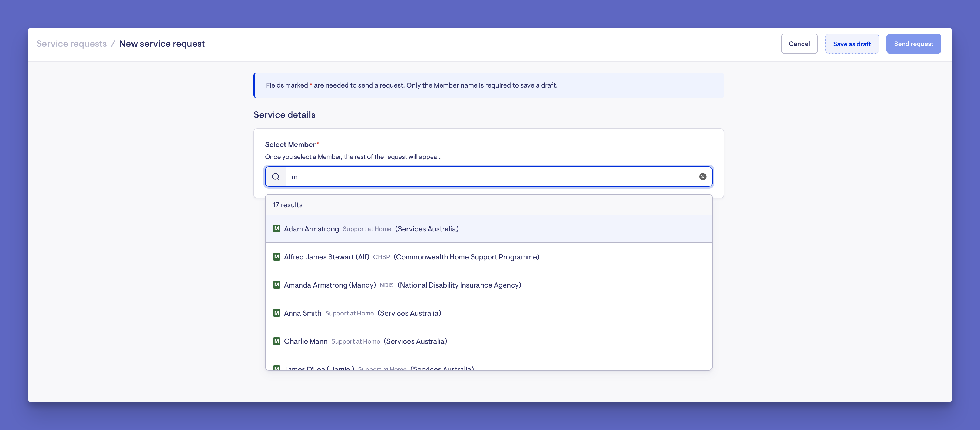The height and width of the screenshot is (430, 980).
Task: Save request as draft
Action: (x=852, y=44)
